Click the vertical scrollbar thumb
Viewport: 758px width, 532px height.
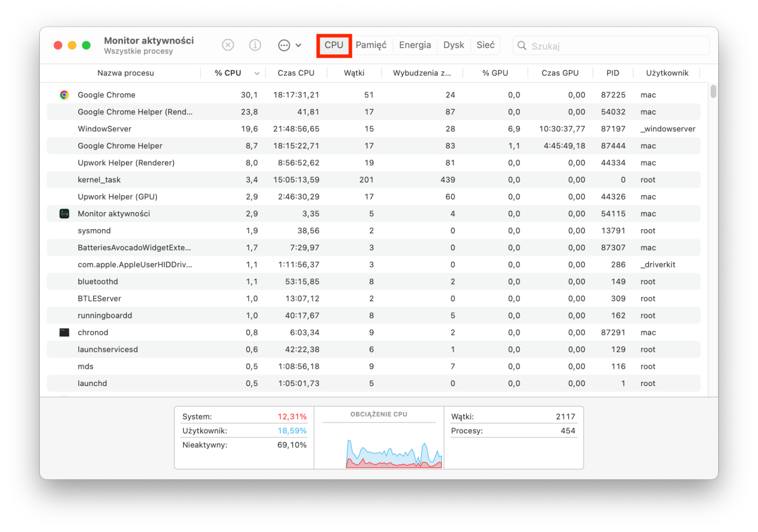click(713, 91)
